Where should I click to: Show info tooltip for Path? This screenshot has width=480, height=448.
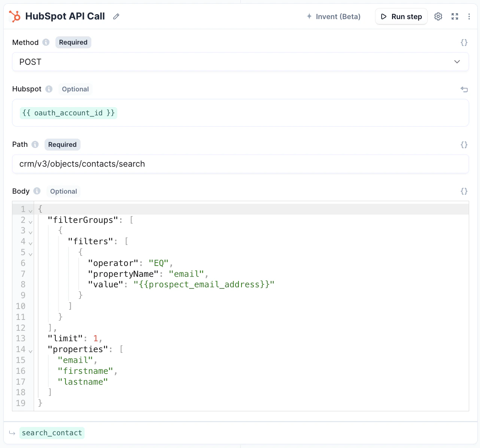[x=35, y=145]
